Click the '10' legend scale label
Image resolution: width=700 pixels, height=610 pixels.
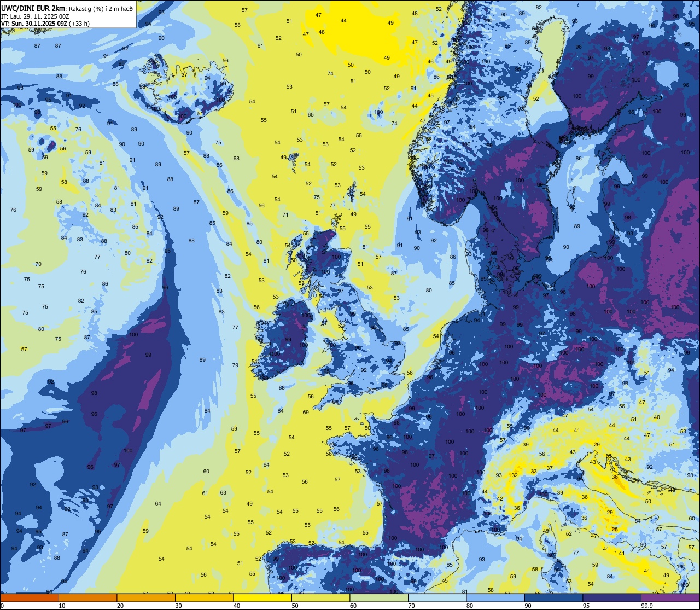(x=62, y=606)
